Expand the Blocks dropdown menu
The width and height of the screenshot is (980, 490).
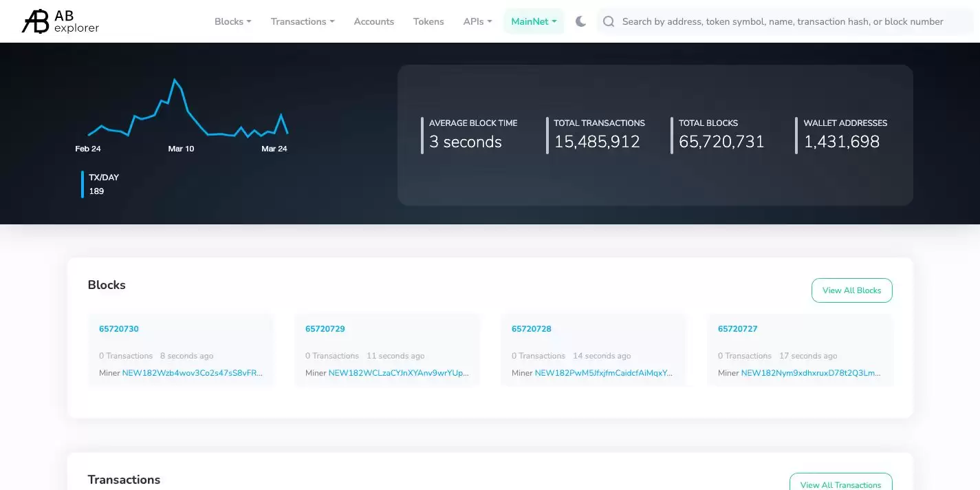click(x=232, y=21)
